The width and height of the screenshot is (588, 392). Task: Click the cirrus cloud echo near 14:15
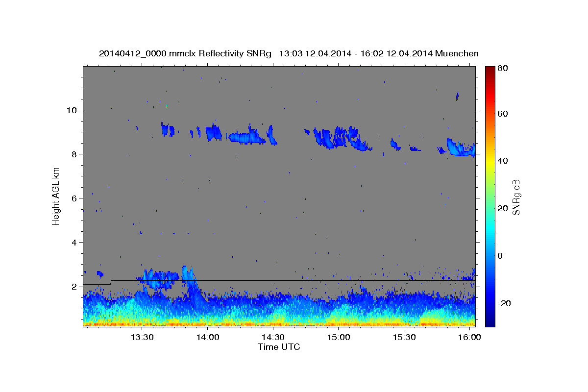pos(247,136)
